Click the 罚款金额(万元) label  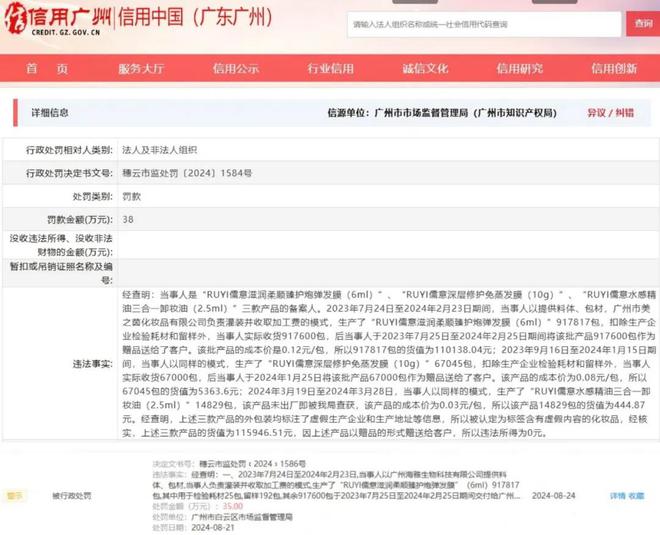[x=80, y=219]
